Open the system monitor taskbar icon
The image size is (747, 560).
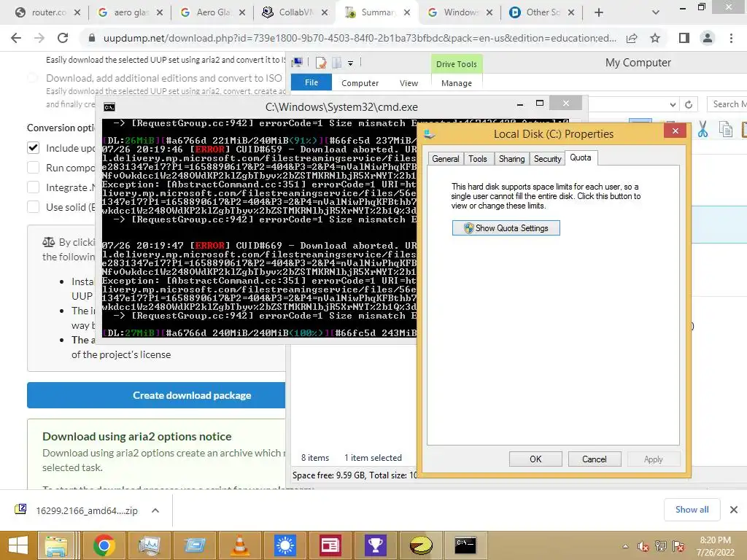(x=149, y=545)
